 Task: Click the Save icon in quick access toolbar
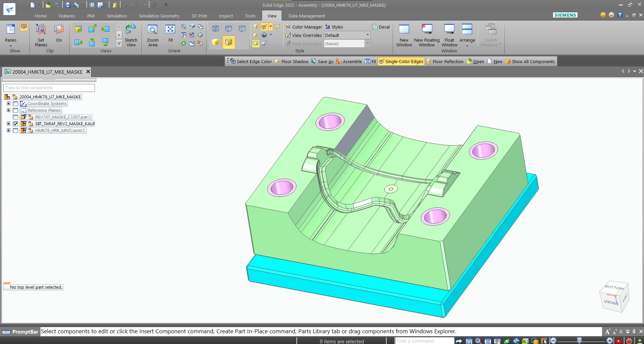click(x=67, y=5)
